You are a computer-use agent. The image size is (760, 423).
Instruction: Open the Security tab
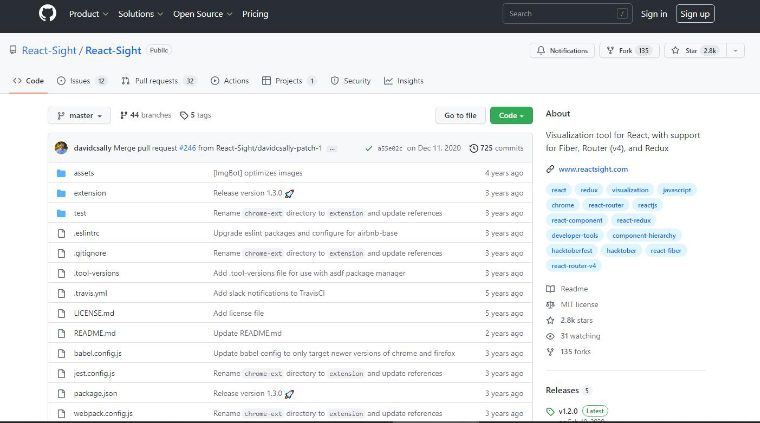tap(350, 81)
